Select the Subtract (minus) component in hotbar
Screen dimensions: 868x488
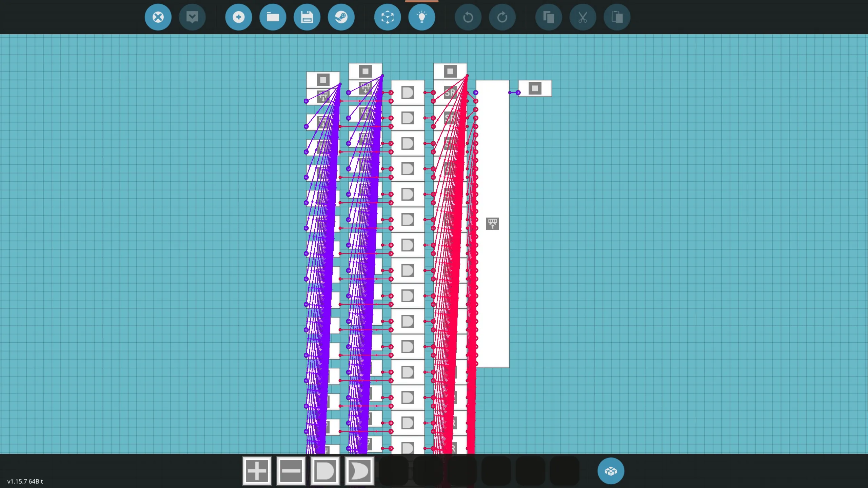tap(291, 471)
